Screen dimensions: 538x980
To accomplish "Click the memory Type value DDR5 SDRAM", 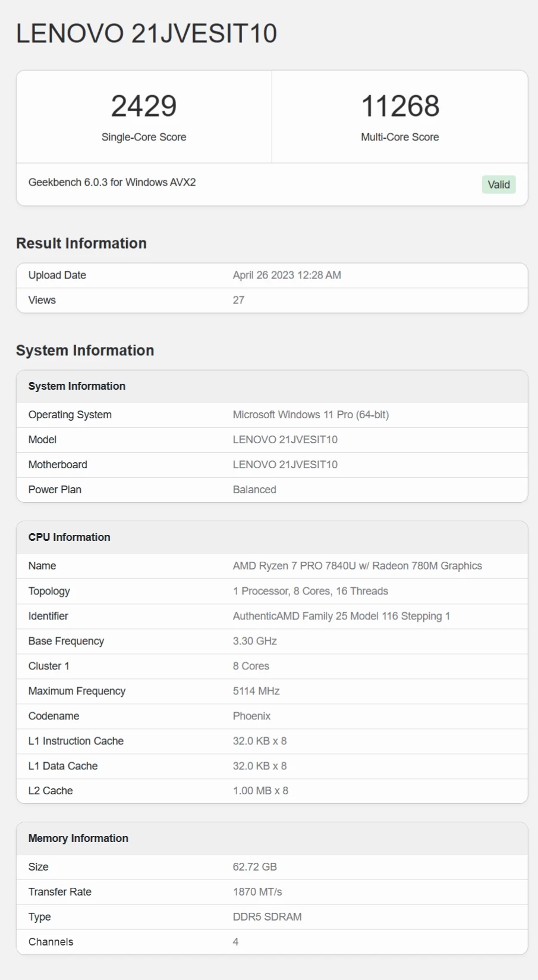I will pos(267,917).
